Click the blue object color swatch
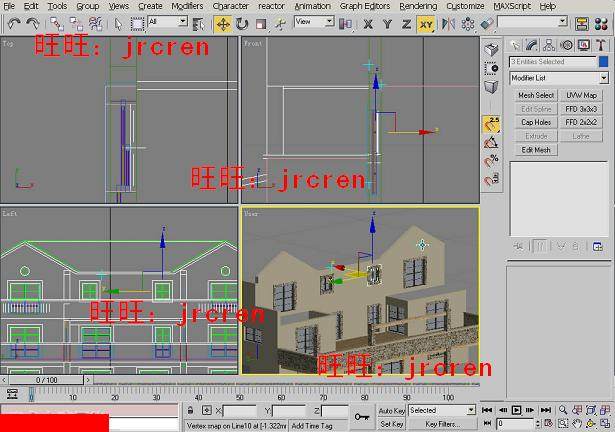Viewport: 615px width, 432px height. pyautogui.click(x=604, y=62)
